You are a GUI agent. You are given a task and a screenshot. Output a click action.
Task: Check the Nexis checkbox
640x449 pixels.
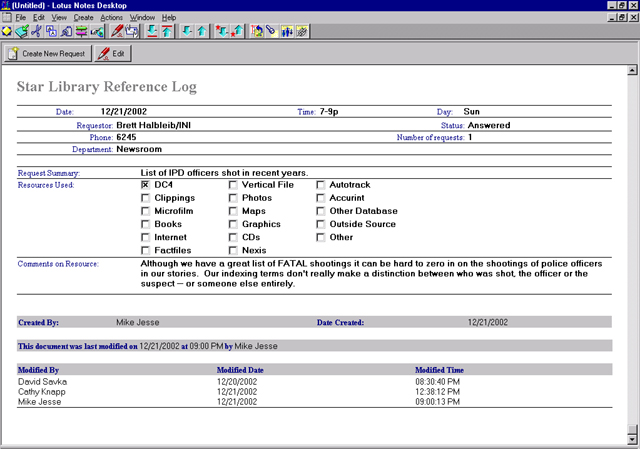coord(233,250)
